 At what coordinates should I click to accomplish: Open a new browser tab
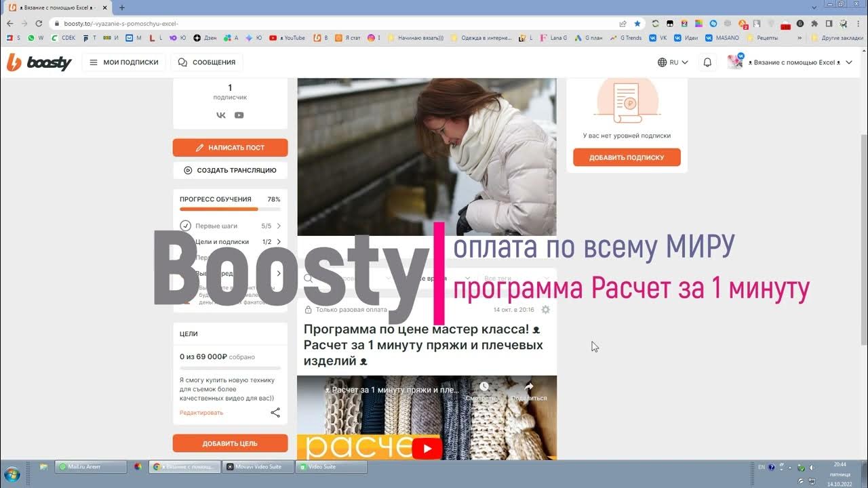[x=122, y=7]
